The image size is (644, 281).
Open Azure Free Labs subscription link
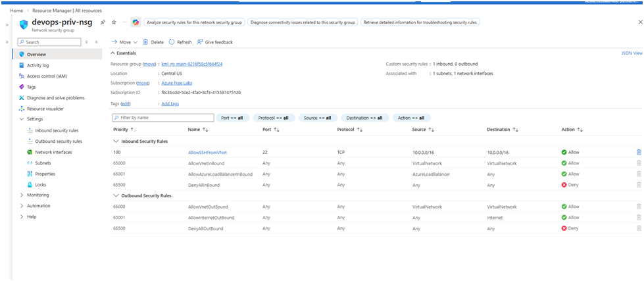click(x=176, y=83)
